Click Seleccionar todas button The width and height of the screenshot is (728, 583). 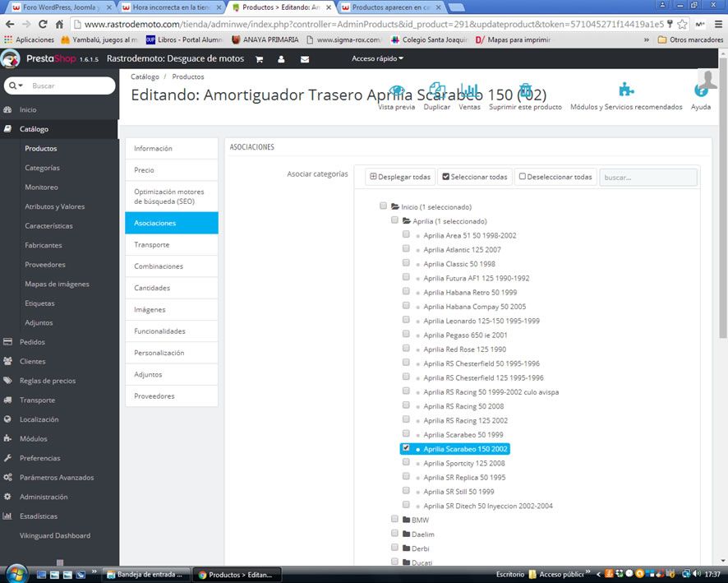pyautogui.click(x=474, y=177)
